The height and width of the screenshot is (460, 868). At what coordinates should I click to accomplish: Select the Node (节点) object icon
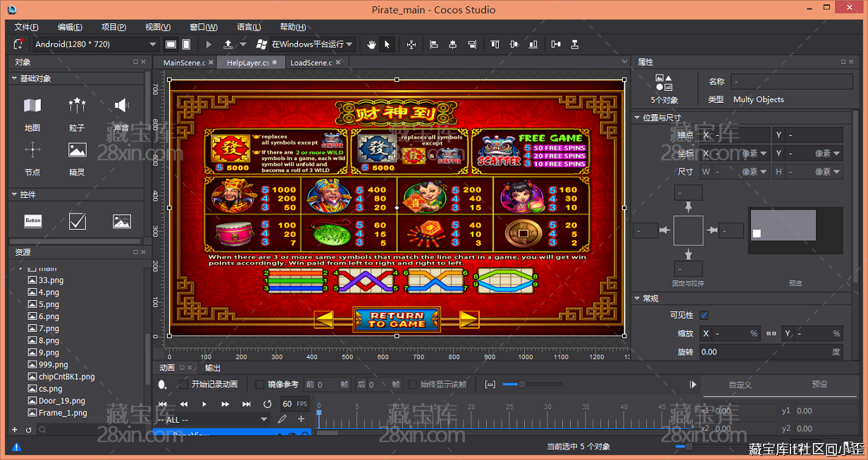(32, 149)
